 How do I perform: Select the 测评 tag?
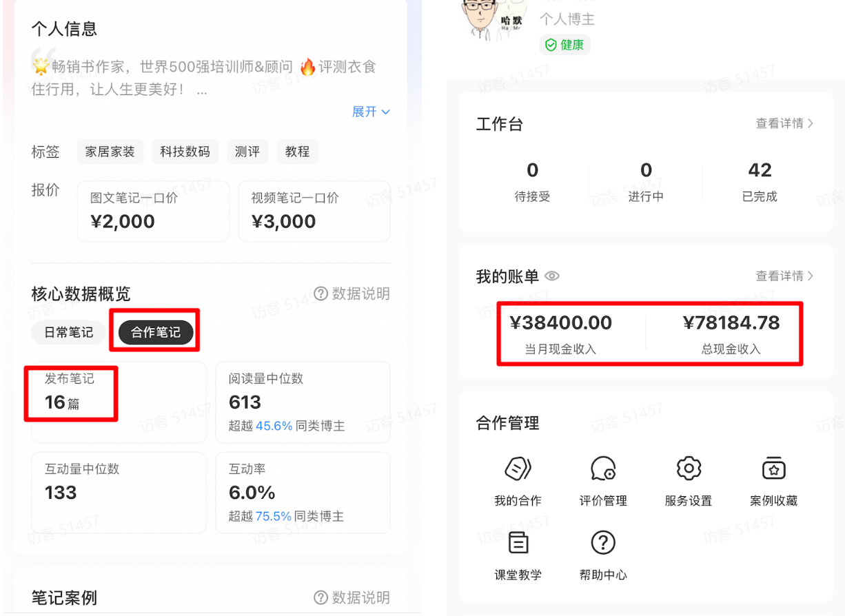coord(247,152)
